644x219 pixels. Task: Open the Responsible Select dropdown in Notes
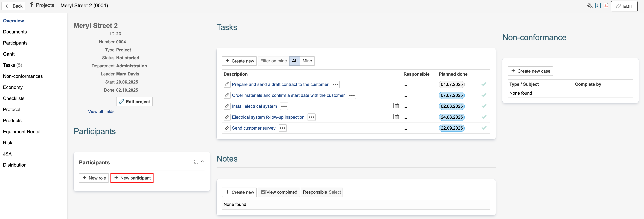pos(334,192)
